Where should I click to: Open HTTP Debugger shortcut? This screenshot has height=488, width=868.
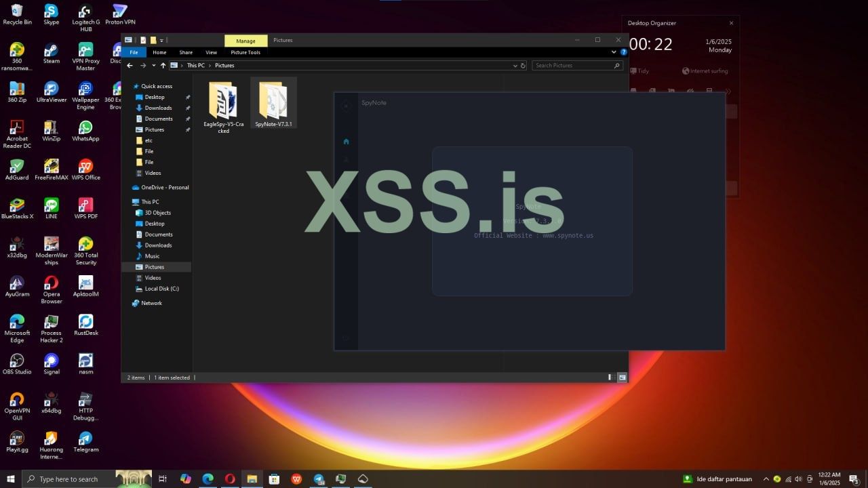[x=85, y=406]
